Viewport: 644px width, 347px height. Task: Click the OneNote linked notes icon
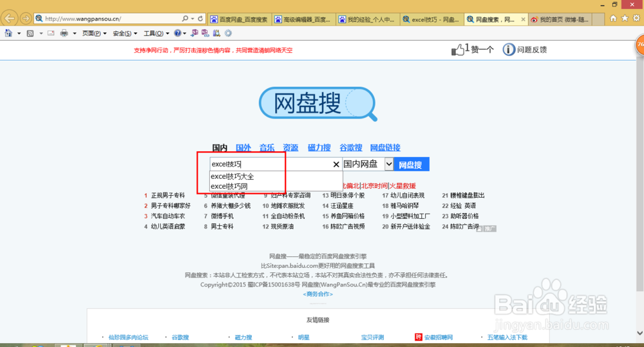pyautogui.click(x=205, y=33)
